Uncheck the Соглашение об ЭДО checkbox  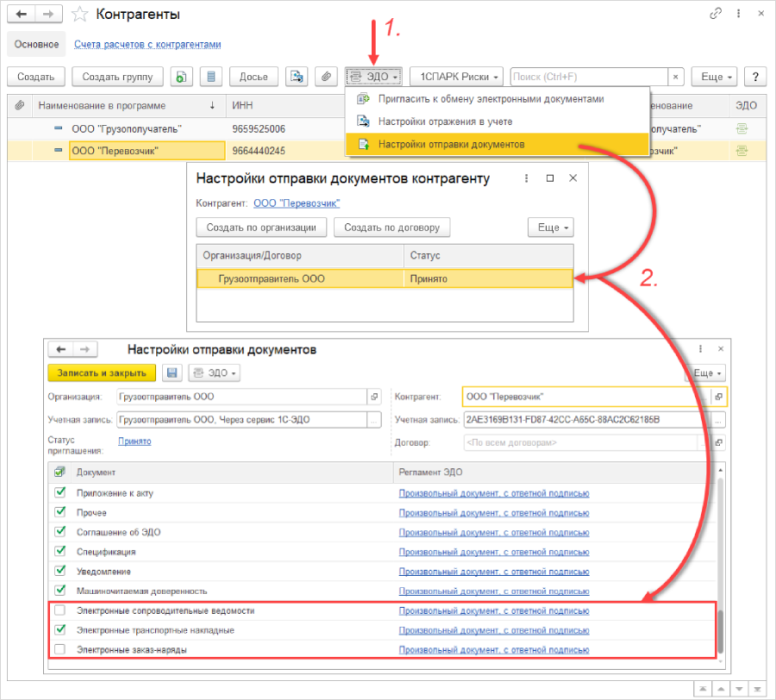60,531
